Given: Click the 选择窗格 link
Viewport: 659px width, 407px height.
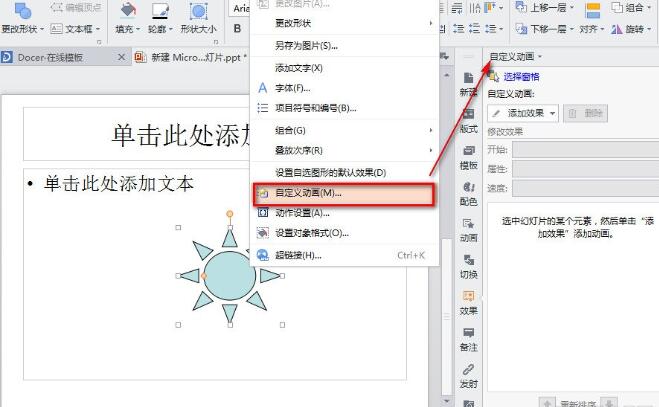Looking at the screenshot, I should pyautogui.click(x=521, y=77).
